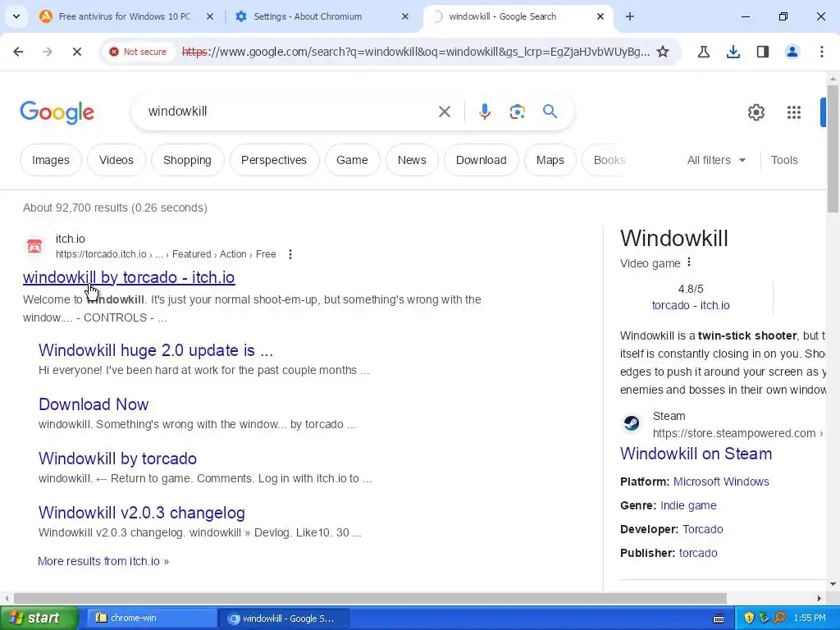Viewport: 840px width, 630px height.
Task: Open the Download Now link
Action: click(x=94, y=404)
